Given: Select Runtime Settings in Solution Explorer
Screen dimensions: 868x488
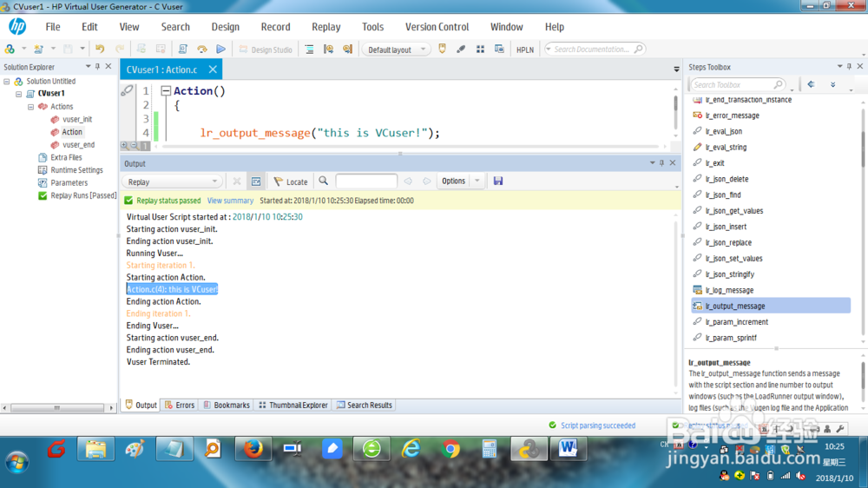Looking at the screenshot, I should 76,170.
